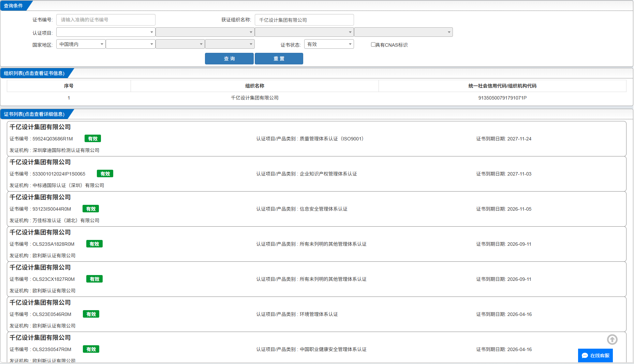Click expiry date 2027-11-24
Image resolution: width=634 pixels, height=364 pixels.
519,139
